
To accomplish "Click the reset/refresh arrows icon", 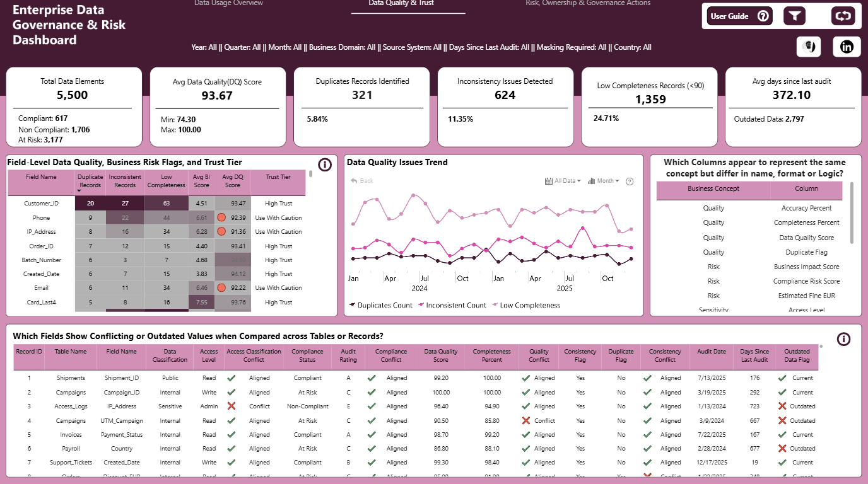I will point(843,16).
